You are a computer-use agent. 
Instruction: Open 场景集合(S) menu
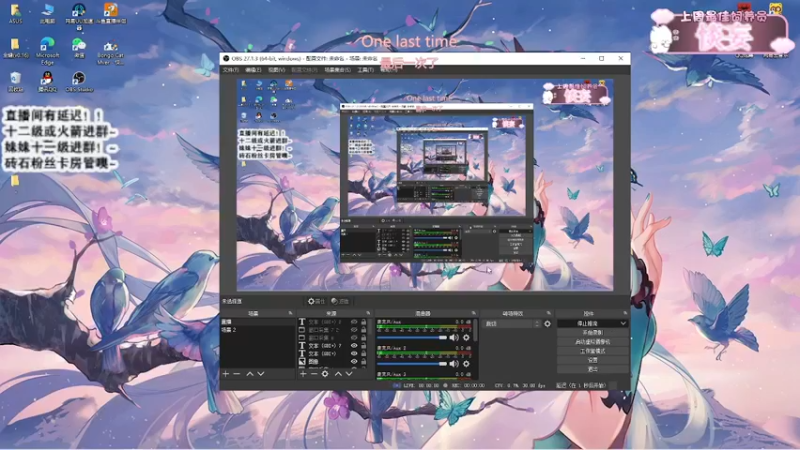tap(337, 70)
